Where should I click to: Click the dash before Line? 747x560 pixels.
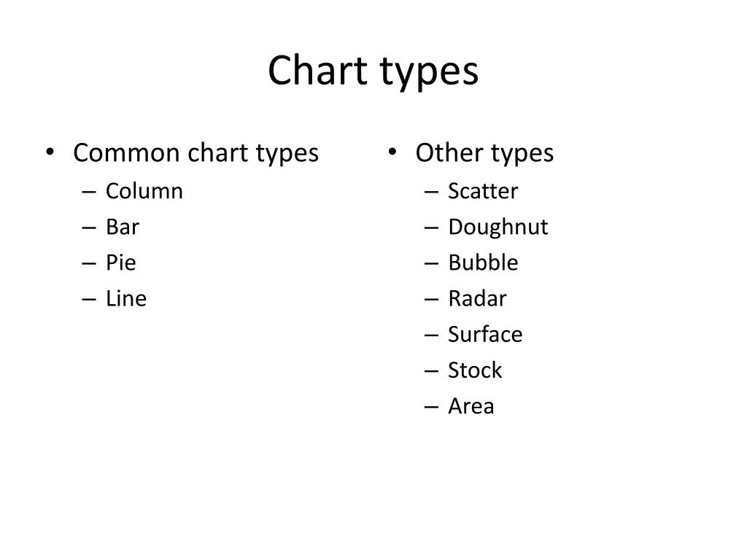(x=89, y=300)
